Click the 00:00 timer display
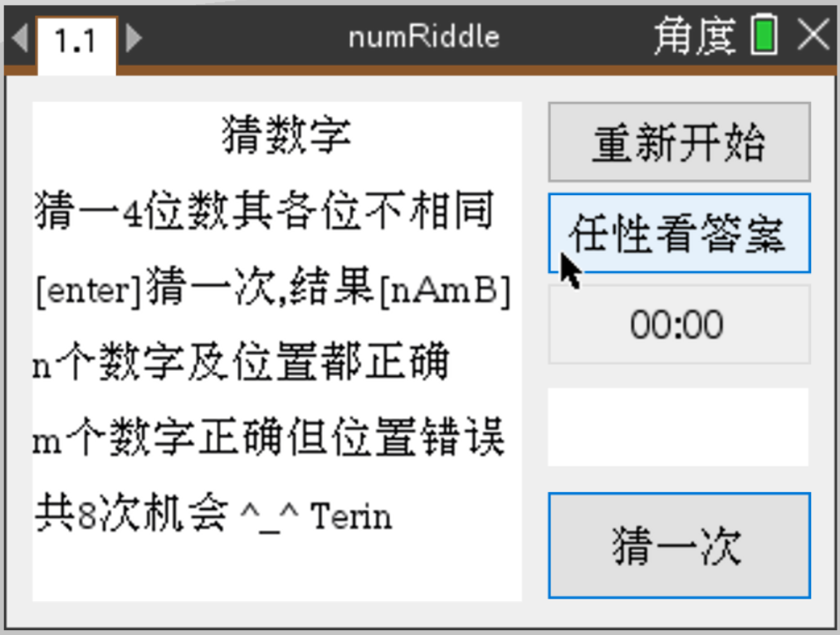 [x=679, y=325]
